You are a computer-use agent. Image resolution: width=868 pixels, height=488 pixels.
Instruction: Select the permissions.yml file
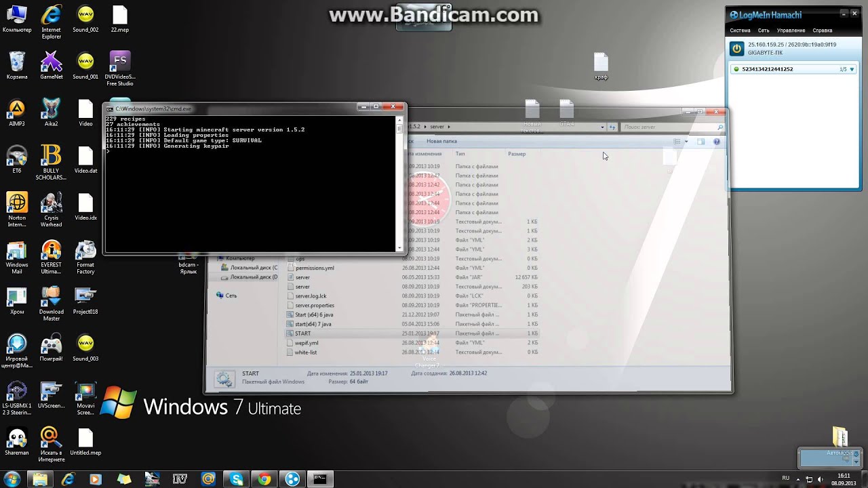[315, 268]
